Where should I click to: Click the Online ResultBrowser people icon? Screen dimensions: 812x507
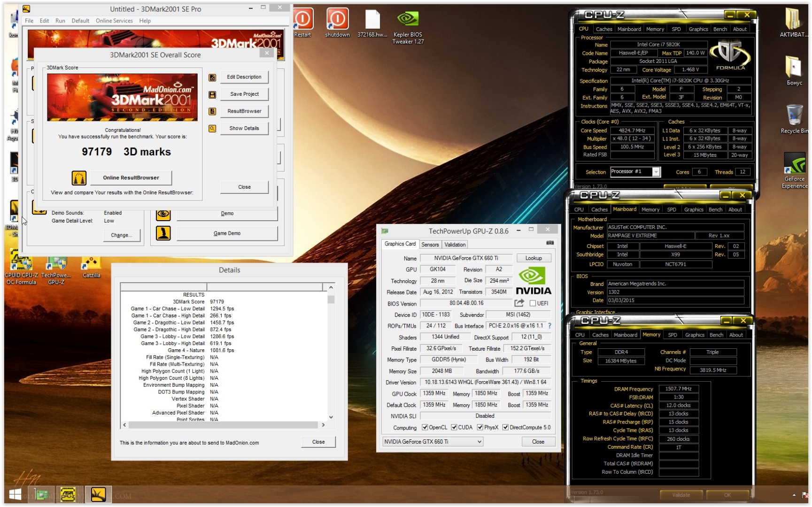(x=79, y=177)
